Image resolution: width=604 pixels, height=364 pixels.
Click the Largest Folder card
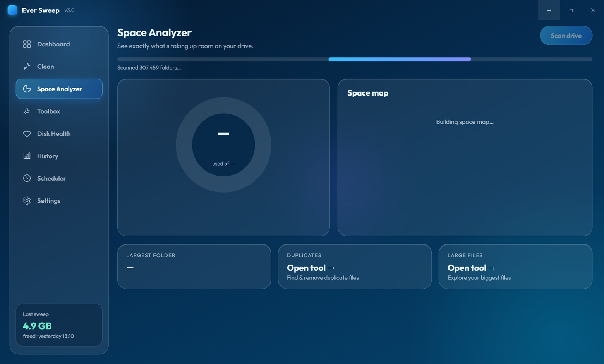194,267
